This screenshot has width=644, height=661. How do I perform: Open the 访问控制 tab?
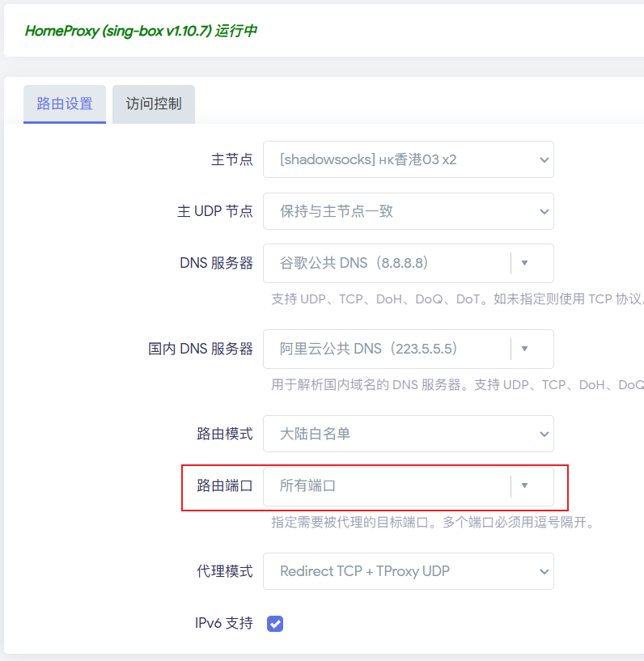point(154,104)
